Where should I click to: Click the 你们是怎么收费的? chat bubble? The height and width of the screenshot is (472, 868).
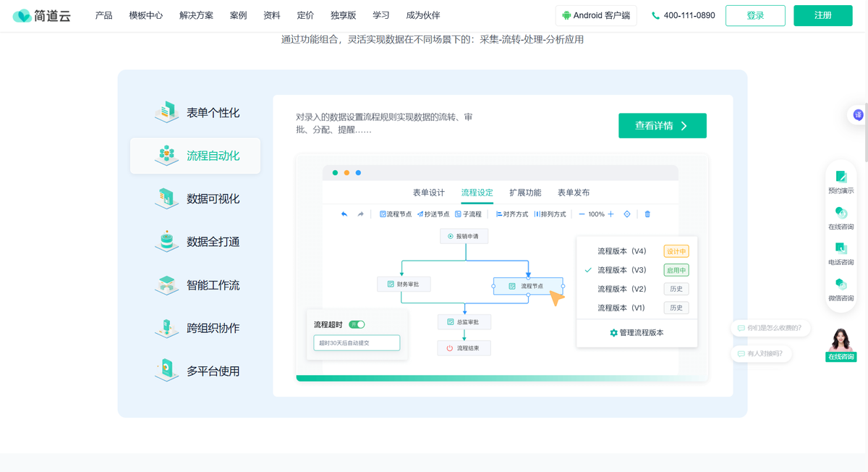pyautogui.click(x=770, y=328)
